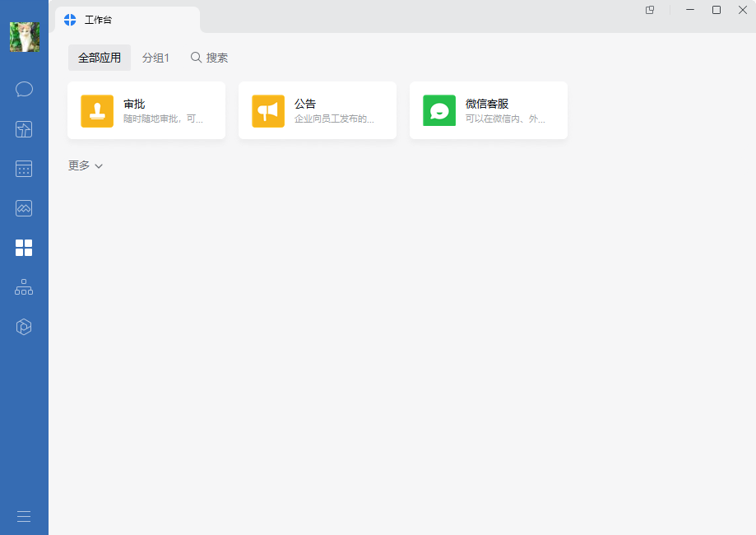Select the Workbench four-squares grid icon

pyautogui.click(x=24, y=248)
